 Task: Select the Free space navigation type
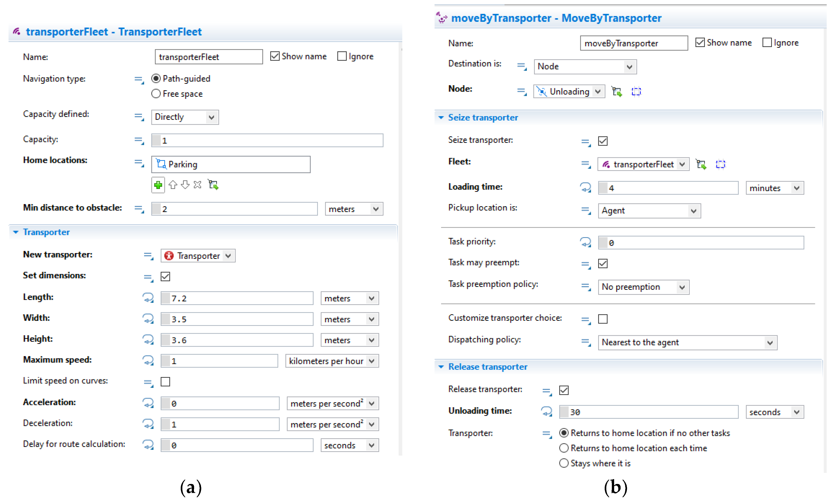click(156, 94)
